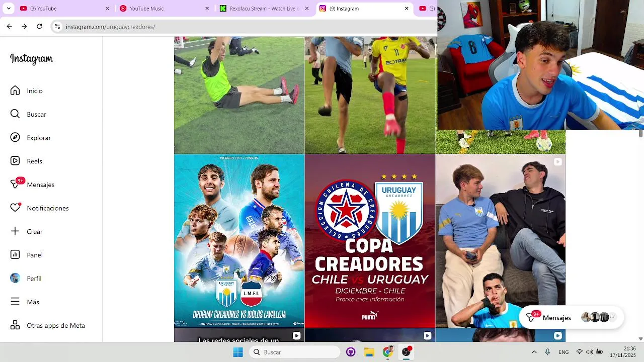Image resolution: width=644 pixels, height=362 pixels.
Task: Open Uruguay Creadores vs Idolos Lavalleja post
Action: click(x=239, y=241)
